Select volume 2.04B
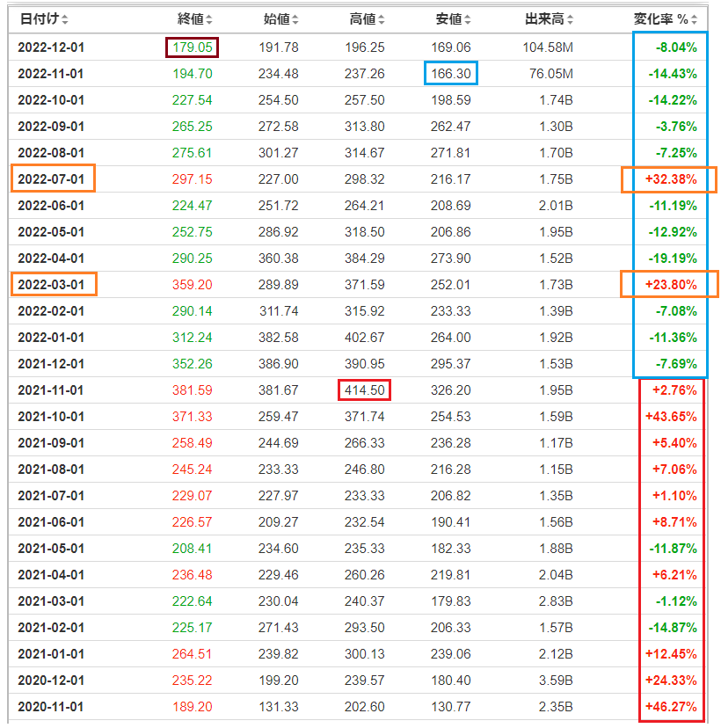 557,575
